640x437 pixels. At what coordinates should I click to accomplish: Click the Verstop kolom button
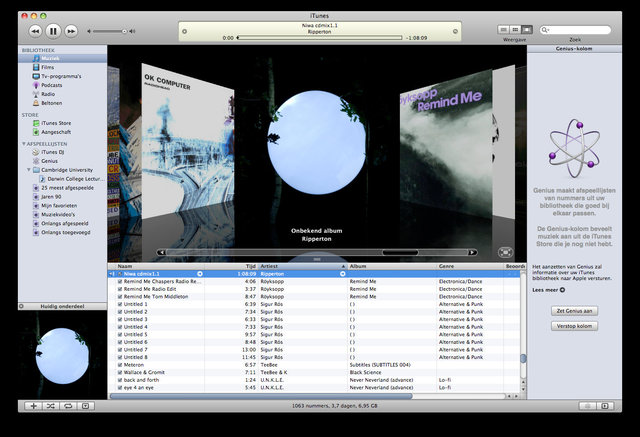(574, 326)
